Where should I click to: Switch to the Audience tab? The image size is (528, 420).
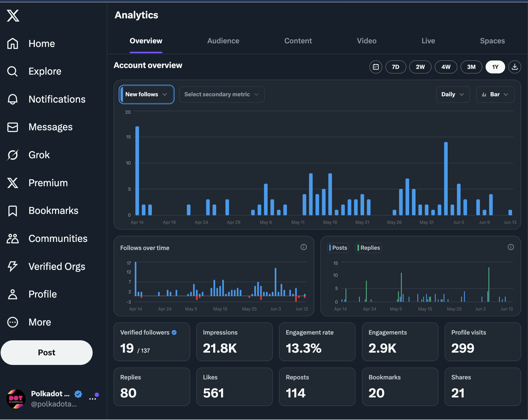click(223, 41)
